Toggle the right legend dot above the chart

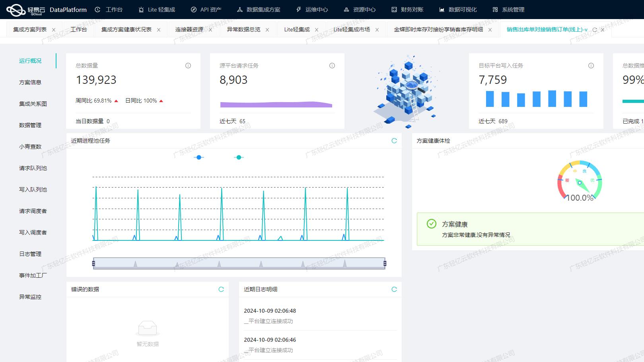click(239, 157)
